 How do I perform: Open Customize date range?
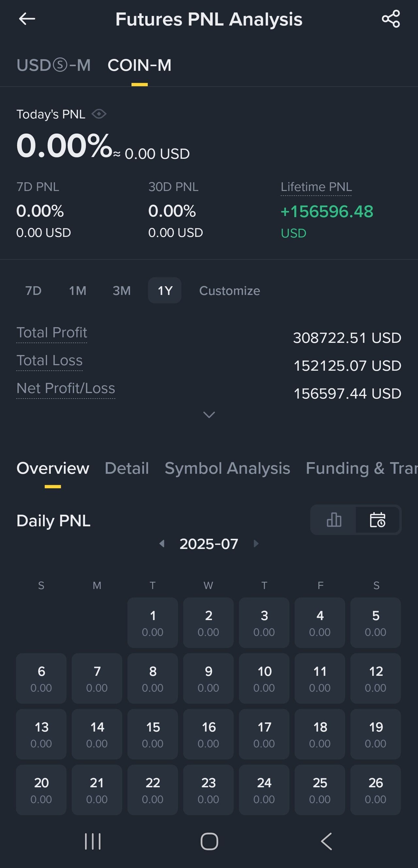[x=229, y=290]
